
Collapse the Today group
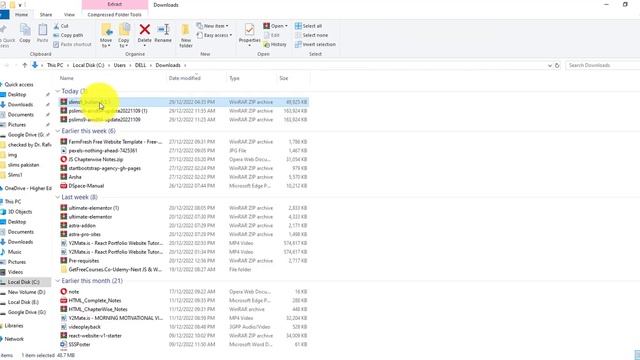[x=58, y=91]
